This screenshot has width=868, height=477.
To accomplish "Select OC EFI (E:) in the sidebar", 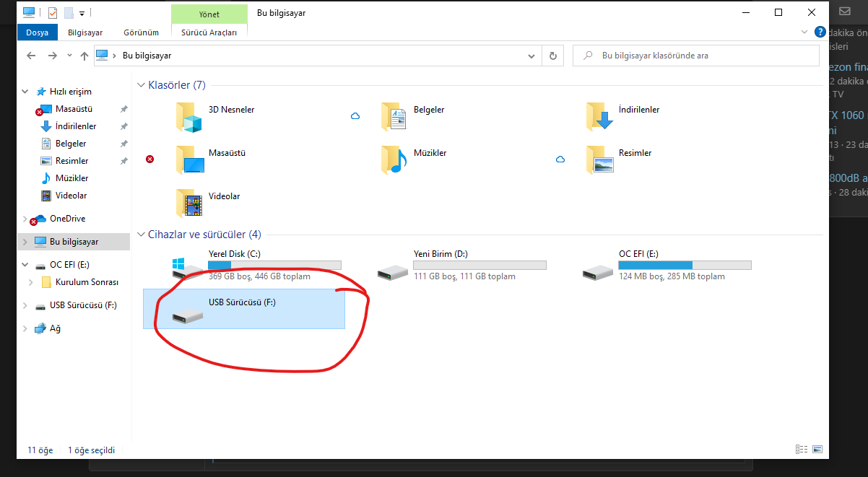I will (x=69, y=265).
